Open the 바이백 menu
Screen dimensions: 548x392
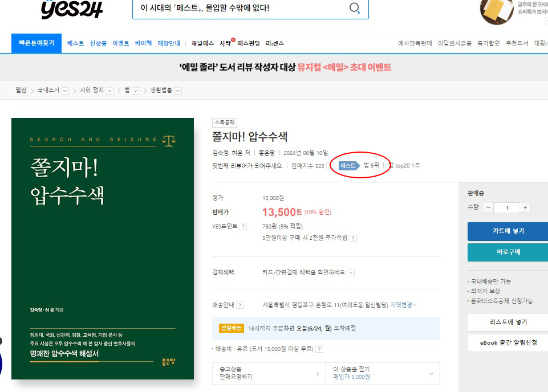[x=143, y=43]
